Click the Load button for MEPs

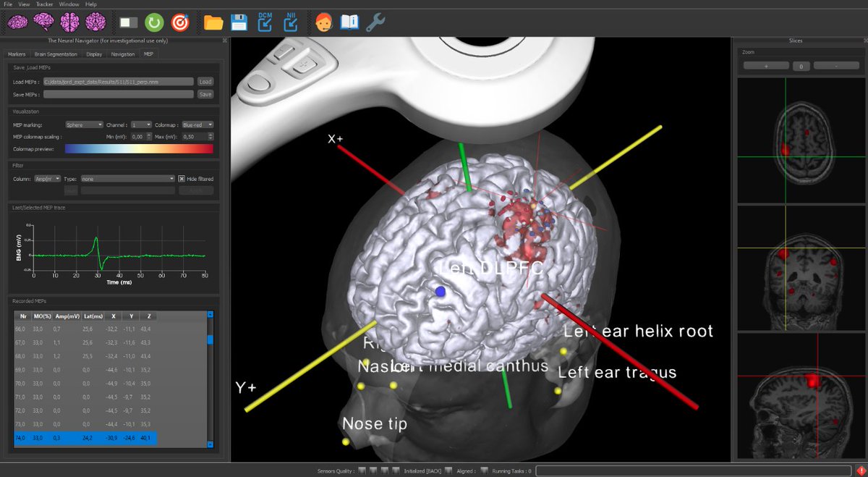pos(205,82)
